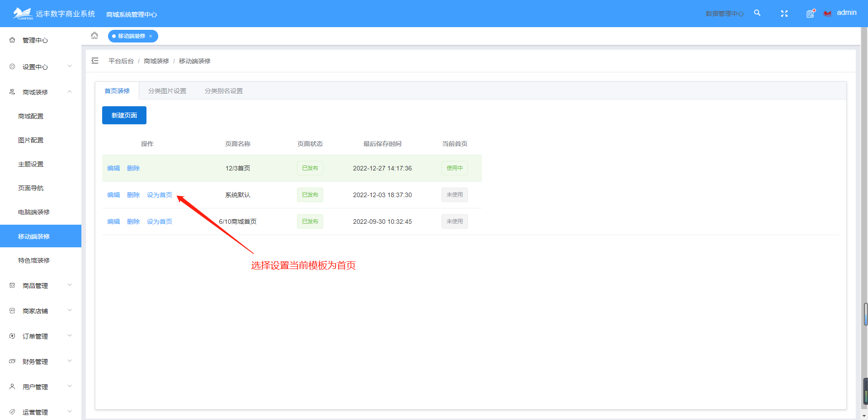
Task: Click the 订单管理 sidebar icon
Action: 12,336
